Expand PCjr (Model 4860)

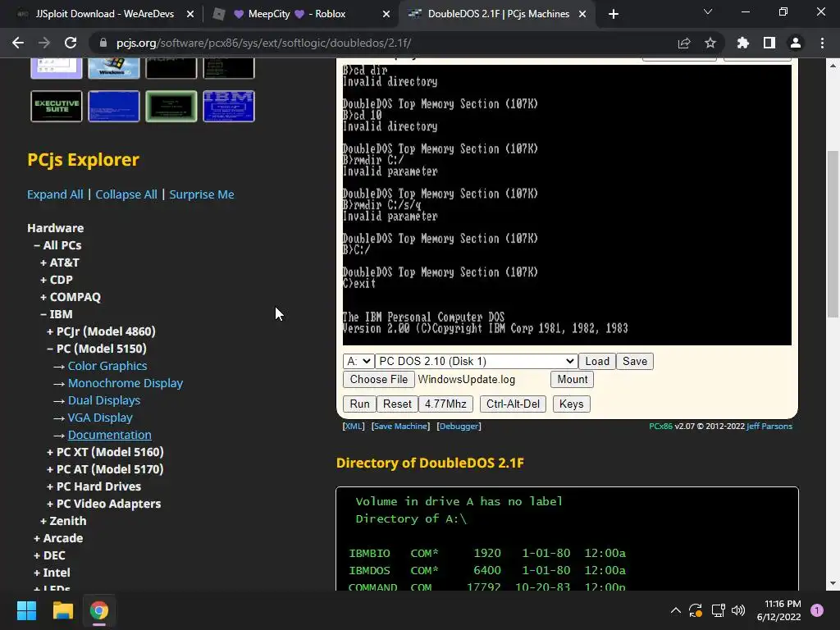point(101,331)
